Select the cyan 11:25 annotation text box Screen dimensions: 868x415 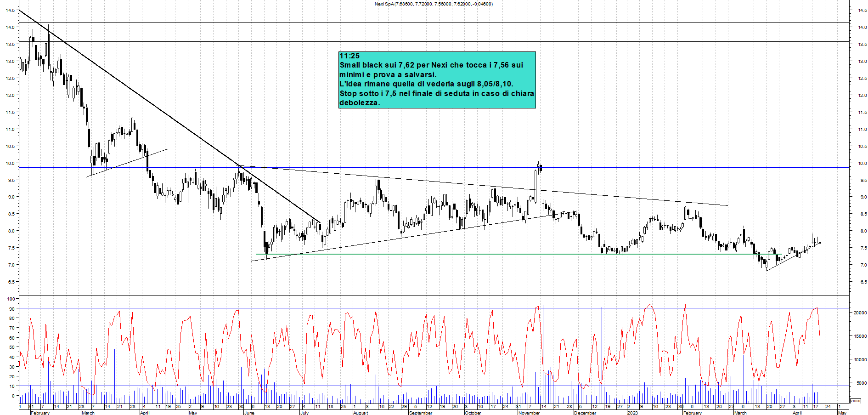(x=437, y=80)
